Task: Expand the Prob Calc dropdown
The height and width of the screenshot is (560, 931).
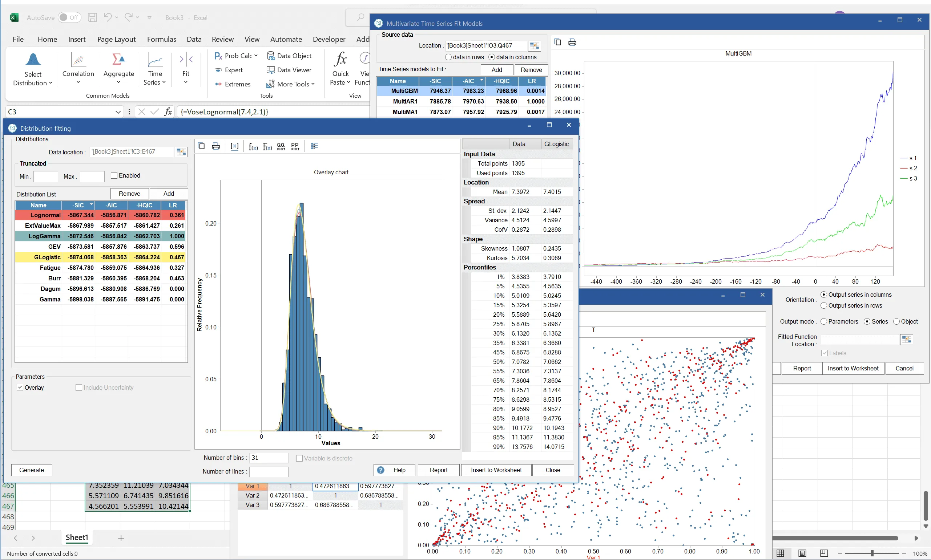Action: 236,56
